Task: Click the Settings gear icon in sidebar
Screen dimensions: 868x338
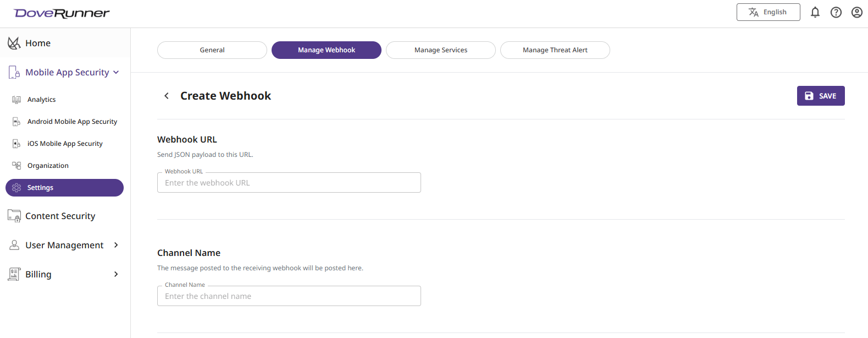Action: click(x=16, y=187)
